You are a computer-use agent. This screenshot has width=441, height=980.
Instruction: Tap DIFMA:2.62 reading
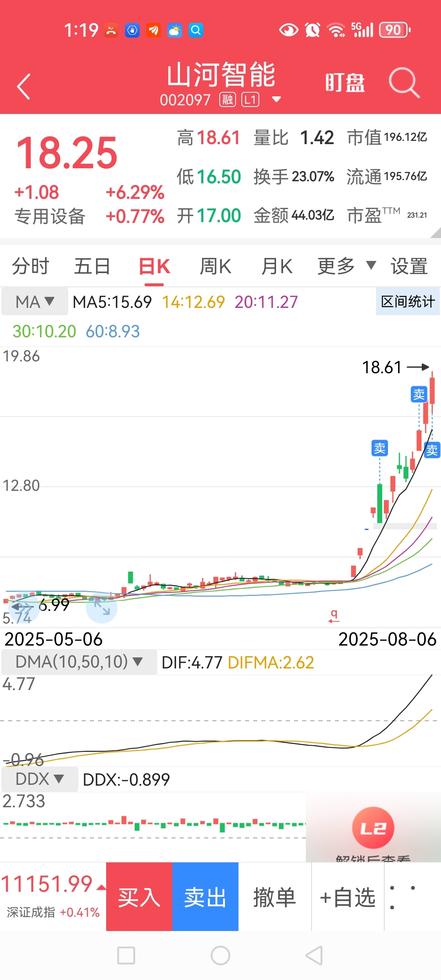271,662
